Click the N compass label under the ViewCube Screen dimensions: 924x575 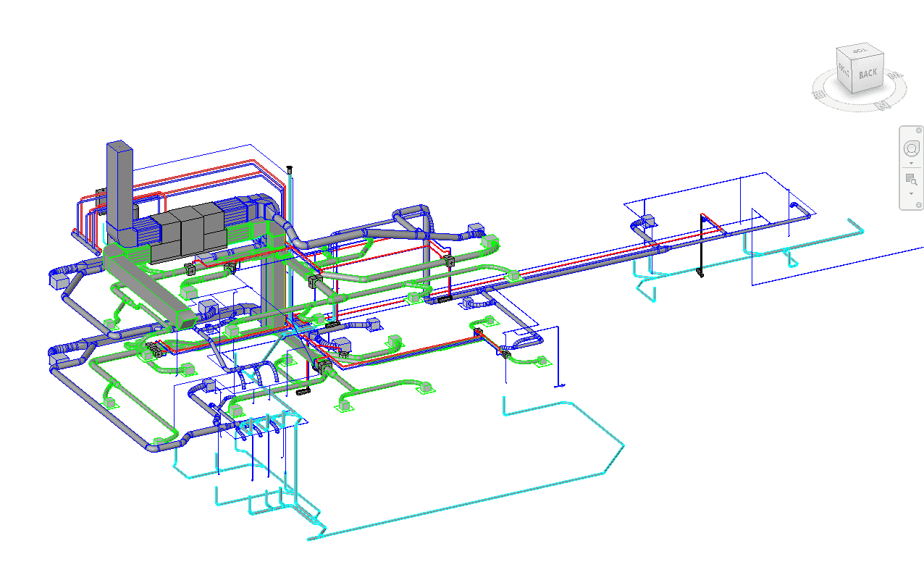(881, 105)
